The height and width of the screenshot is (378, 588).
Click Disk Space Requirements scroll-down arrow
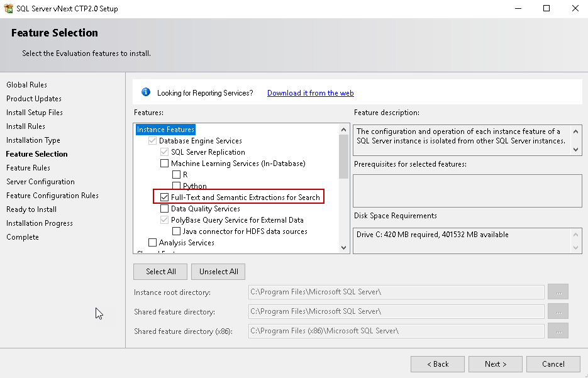coord(577,247)
